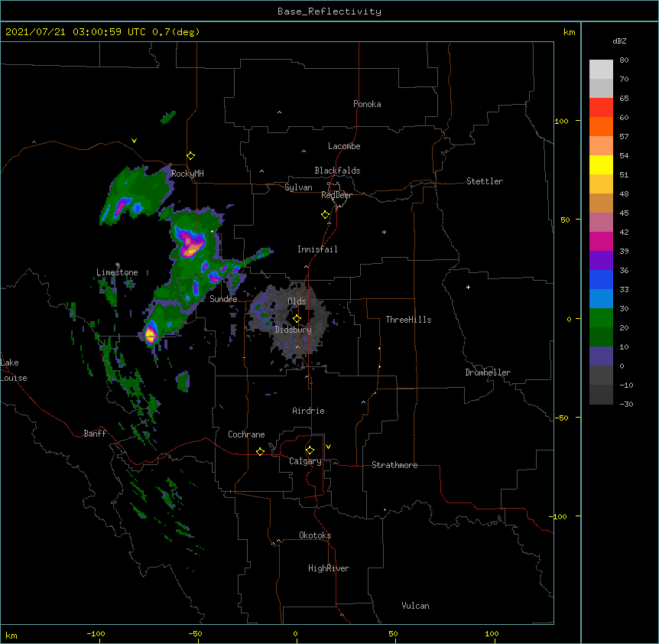Click the bright orange 57-60 dBZ swatch

coord(601,126)
